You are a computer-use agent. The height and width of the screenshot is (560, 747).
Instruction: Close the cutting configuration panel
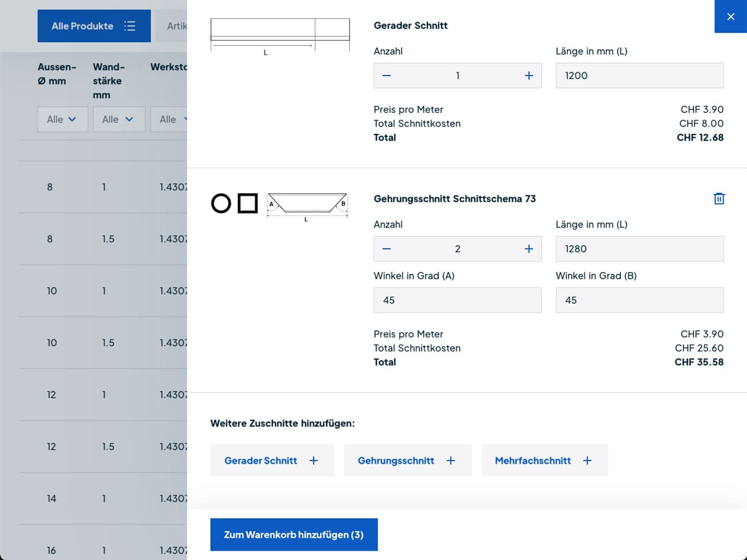[x=730, y=17]
